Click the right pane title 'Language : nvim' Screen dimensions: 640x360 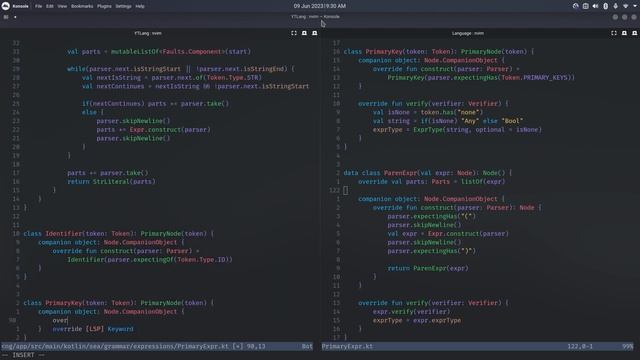[468, 33]
